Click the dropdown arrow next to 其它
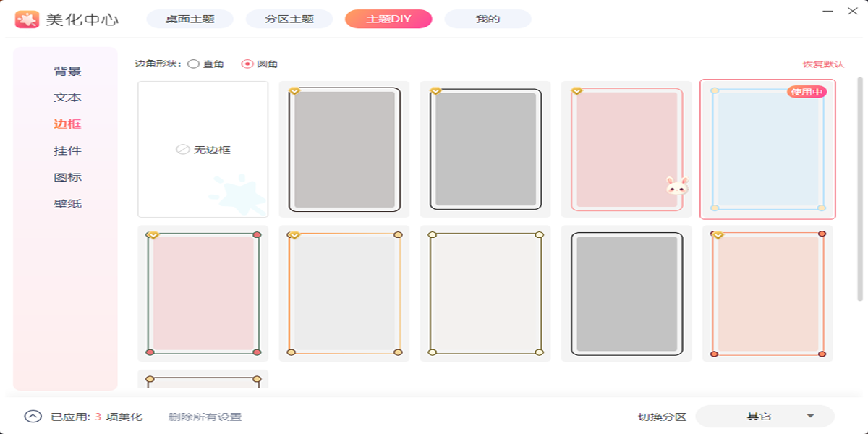Viewport: 868px width, 434px height. [x=810, y=417]
